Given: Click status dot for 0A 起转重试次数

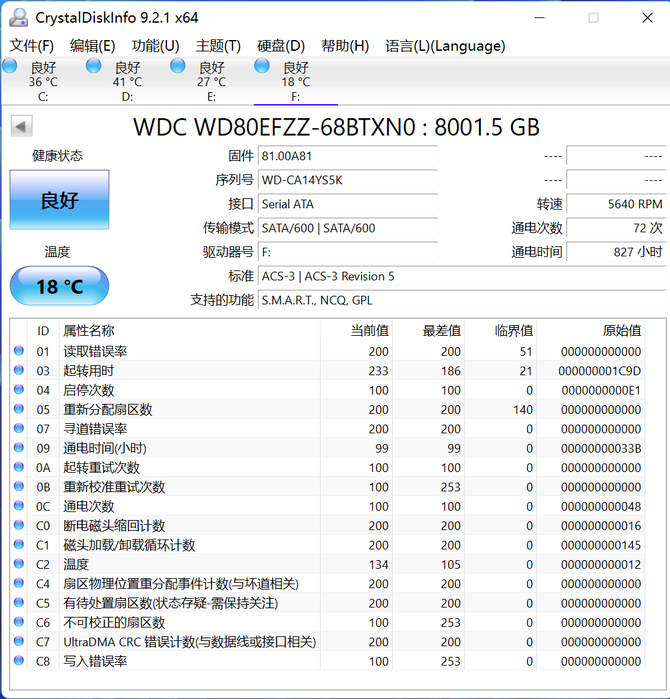Looking at the screenshot, I should coord(19,467).
